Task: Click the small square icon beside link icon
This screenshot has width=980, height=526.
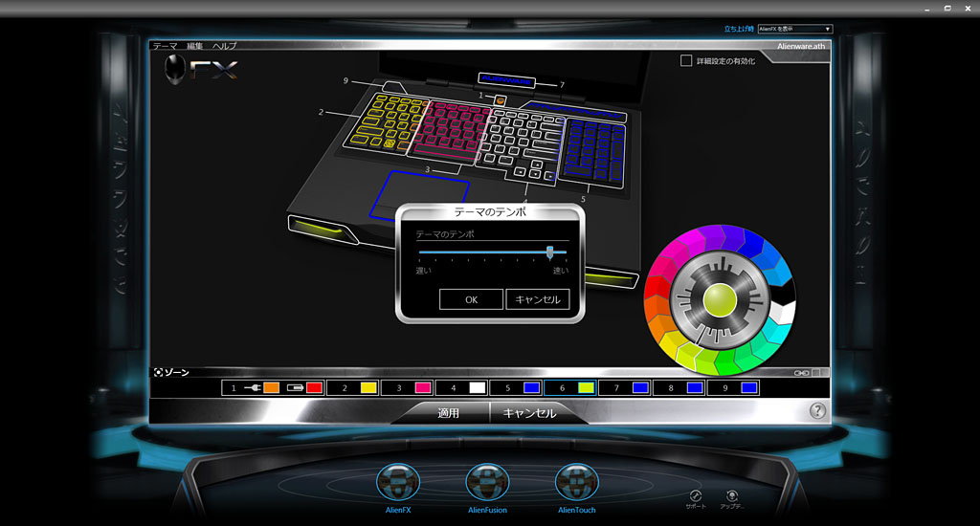Action: pyautogui.click(x=815, y=373)
